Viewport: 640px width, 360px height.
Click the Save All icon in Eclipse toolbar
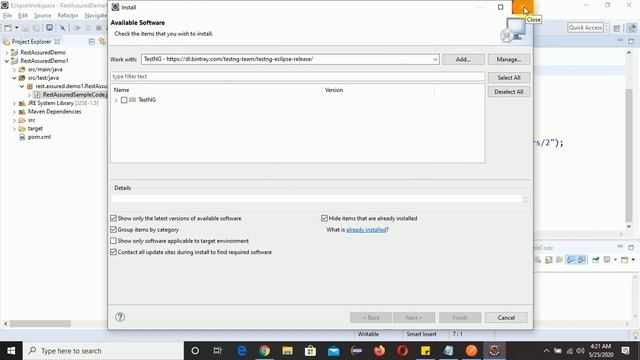(x=36, y=28)
